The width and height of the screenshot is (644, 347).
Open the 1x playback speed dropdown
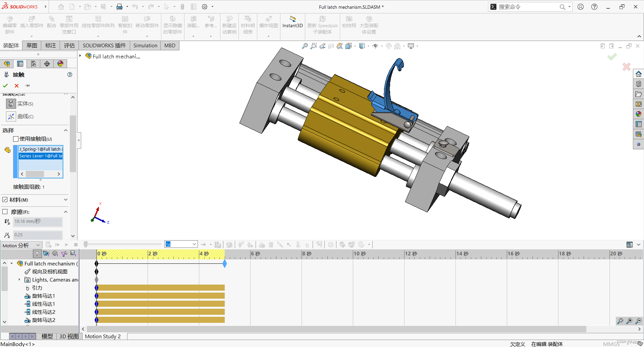(x=194, y=244)
